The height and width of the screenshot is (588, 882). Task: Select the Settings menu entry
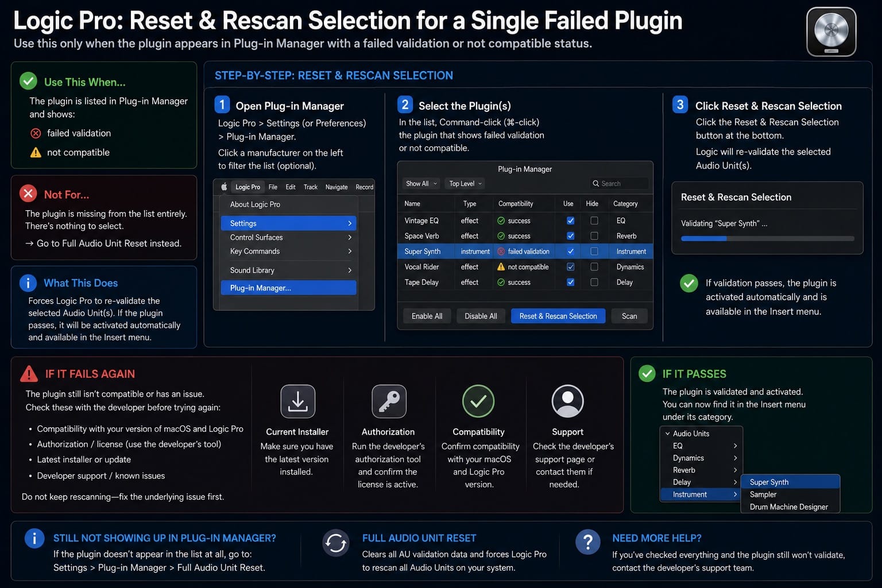[x=289, y=223]
